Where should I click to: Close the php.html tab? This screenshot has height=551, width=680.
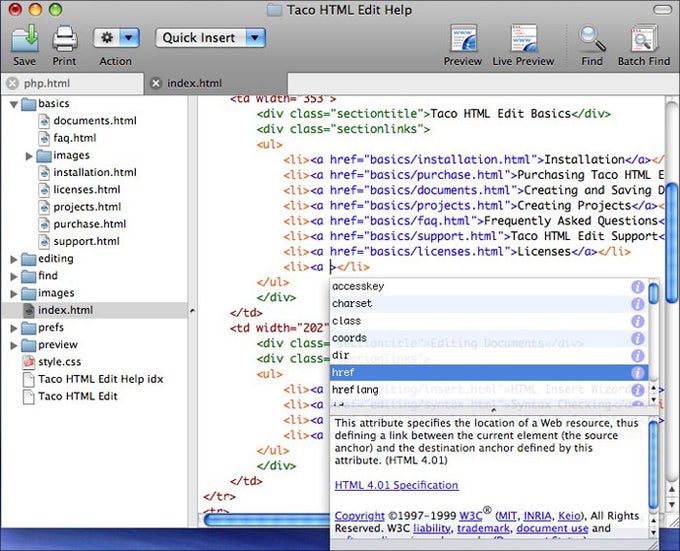pos(13,83)
